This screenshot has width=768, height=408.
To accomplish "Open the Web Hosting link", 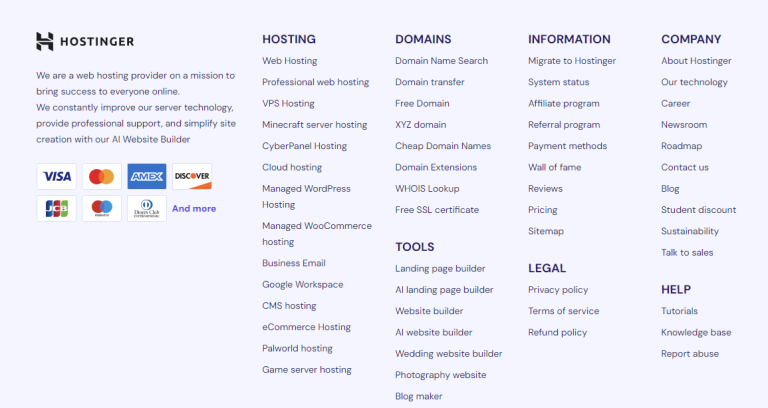I will coord(289,61).
